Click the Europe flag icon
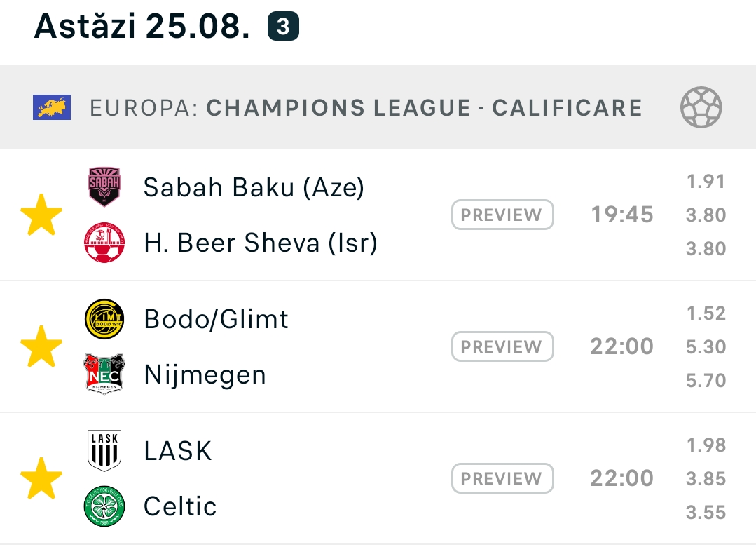The height and width of the screenshot is (547, 756). [x=52, y=107]
